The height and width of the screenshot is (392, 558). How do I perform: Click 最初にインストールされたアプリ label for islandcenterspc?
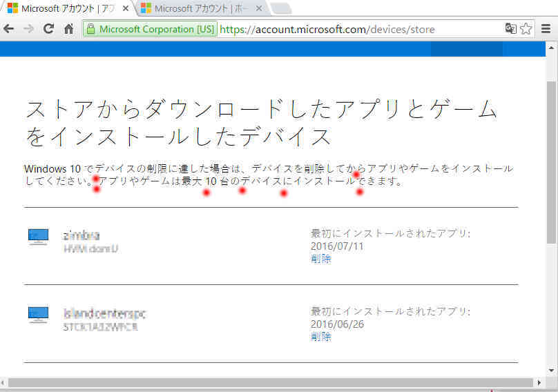(x=390, y=311)
